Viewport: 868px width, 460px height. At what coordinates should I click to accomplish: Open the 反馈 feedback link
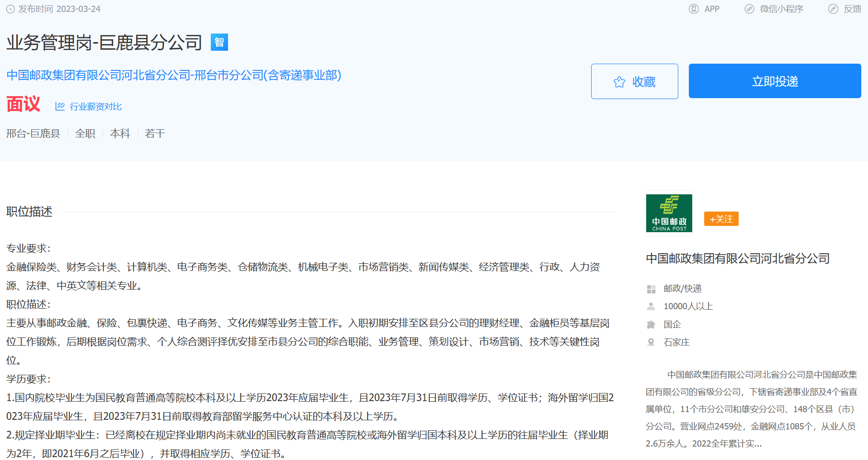tap(853, 9)
